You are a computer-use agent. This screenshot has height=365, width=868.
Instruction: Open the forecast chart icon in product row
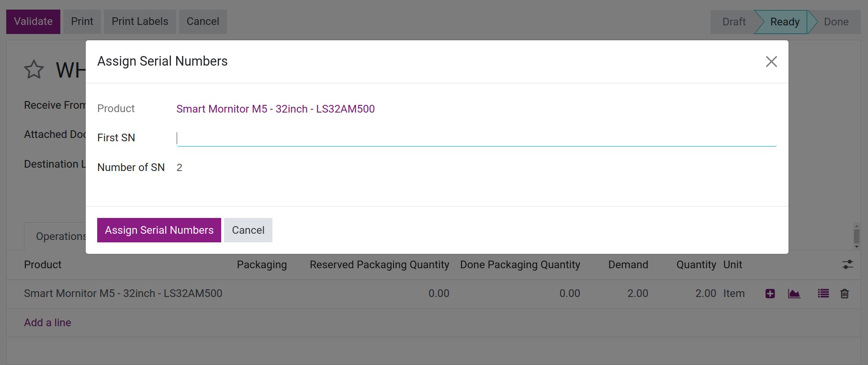[x=794, y=294]
